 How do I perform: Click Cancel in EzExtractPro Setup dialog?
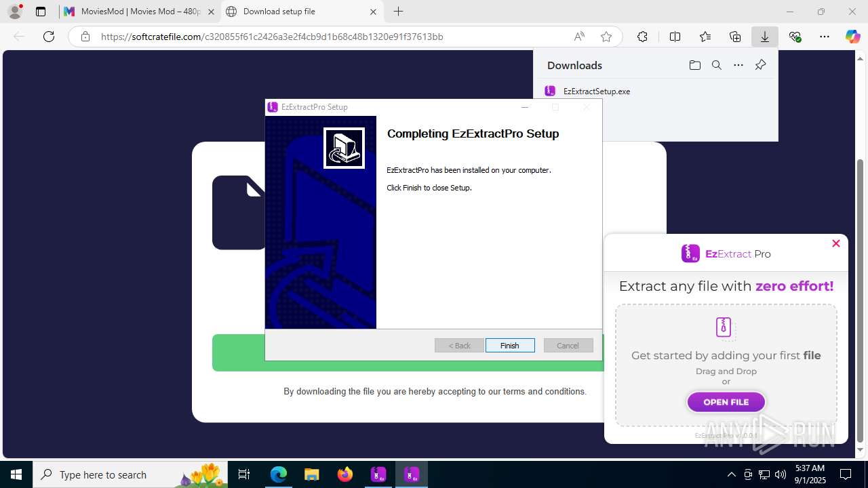(568, 346)
